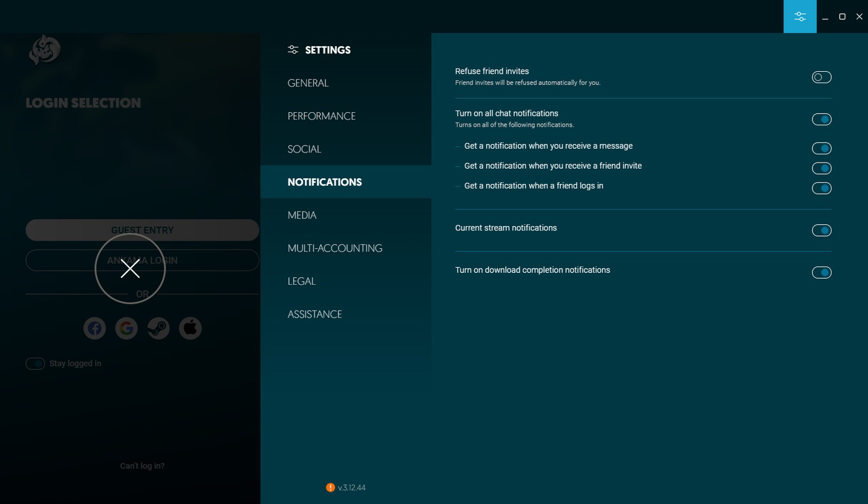Image resolution: width=868 pixels, height=504 pixels.
Task: Disable notification when you receive a friend invite
Action: click(x=821, y=168)
